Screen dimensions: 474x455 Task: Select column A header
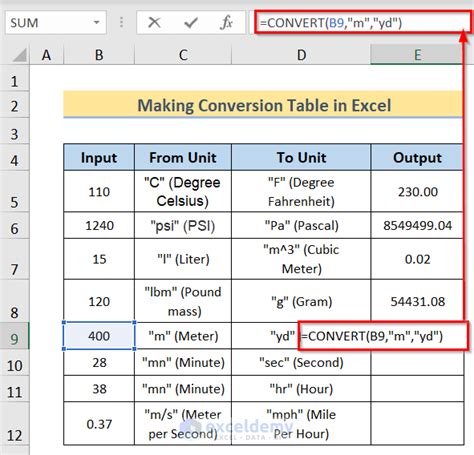(x=47, y=55)
